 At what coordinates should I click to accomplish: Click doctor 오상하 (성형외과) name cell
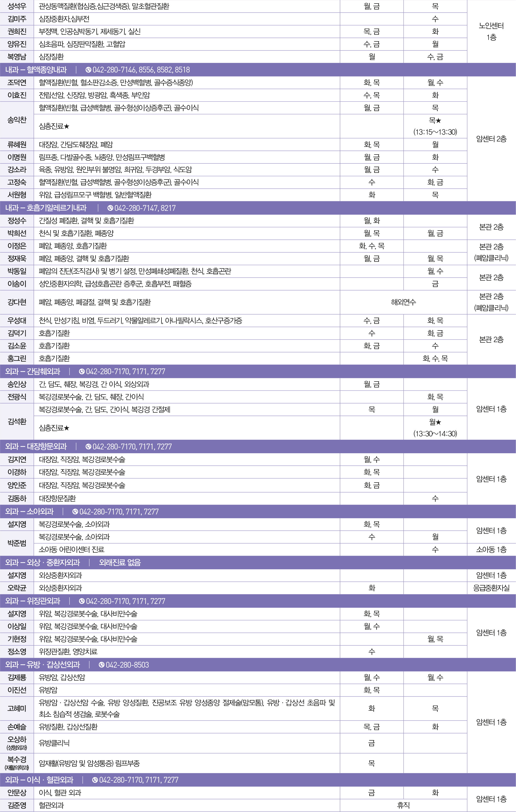click(x=17, y=743)
